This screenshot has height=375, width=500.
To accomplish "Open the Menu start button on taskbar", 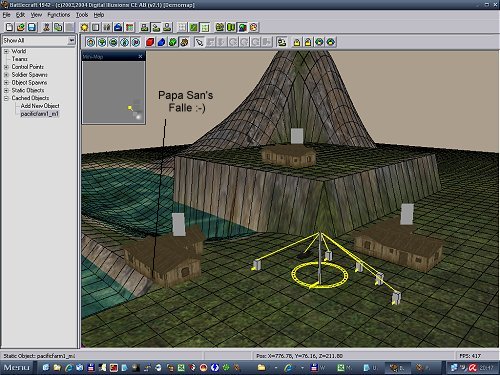I will coord(17,367).
